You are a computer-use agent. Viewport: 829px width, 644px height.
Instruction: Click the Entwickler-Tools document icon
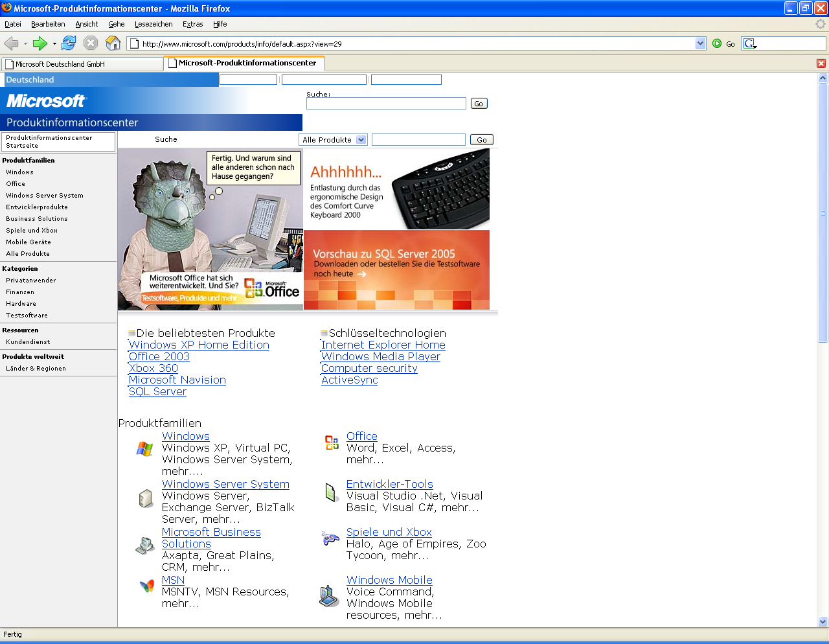(x=332, y=492)
